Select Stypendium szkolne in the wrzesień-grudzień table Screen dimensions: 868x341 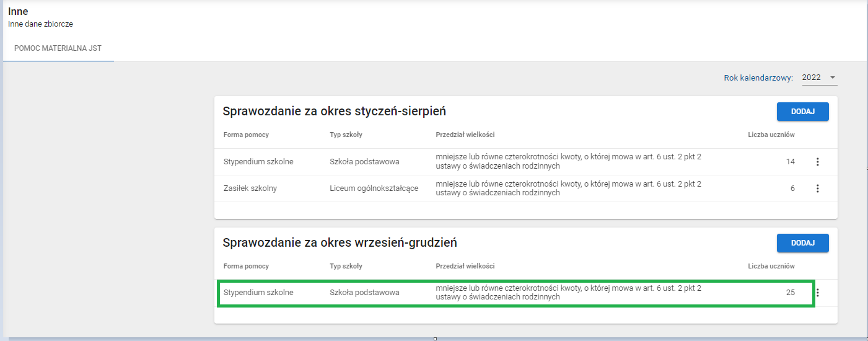click(258, 293)
